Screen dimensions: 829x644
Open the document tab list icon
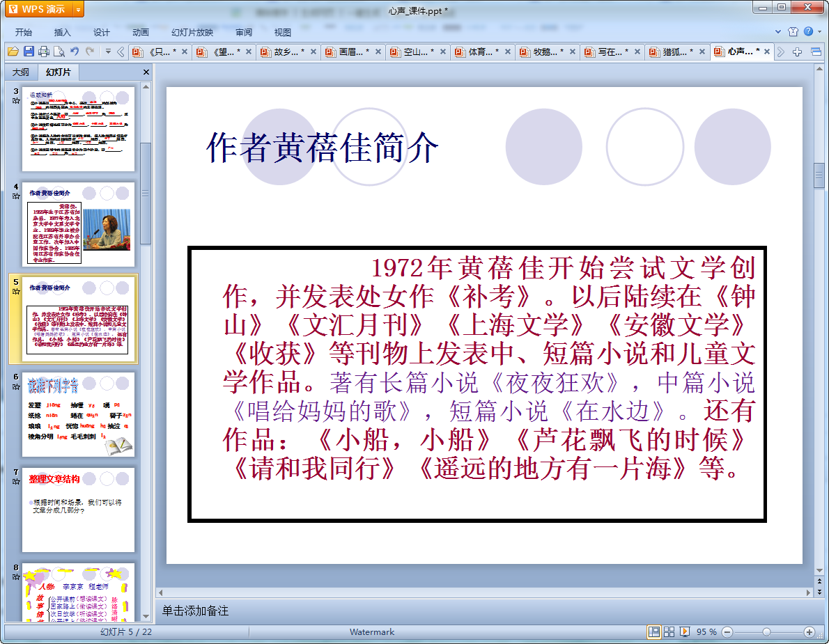816,52
